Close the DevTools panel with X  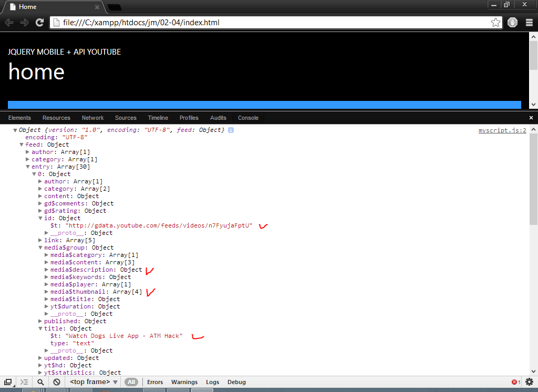[531, 118]
